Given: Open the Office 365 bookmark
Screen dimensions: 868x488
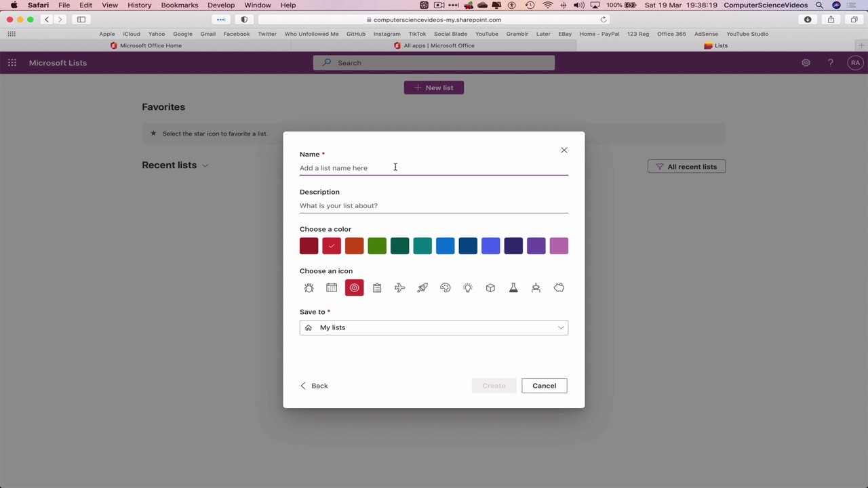Looking at the screenshot, I should point(671,34).
